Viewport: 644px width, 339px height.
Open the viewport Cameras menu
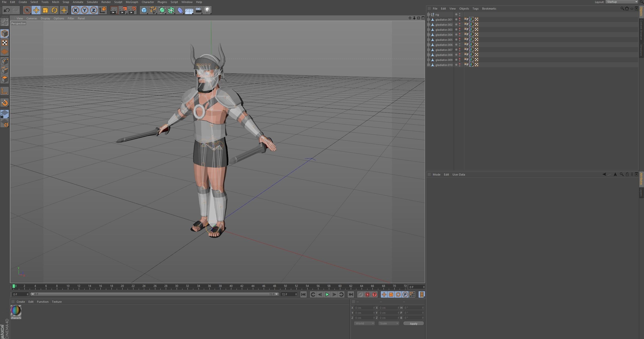click(32, 18)
